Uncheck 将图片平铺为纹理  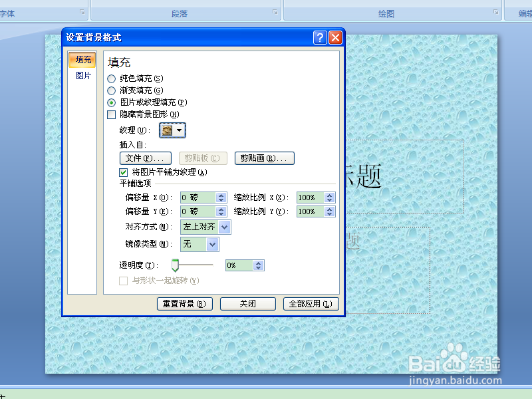tap(123, 172)
